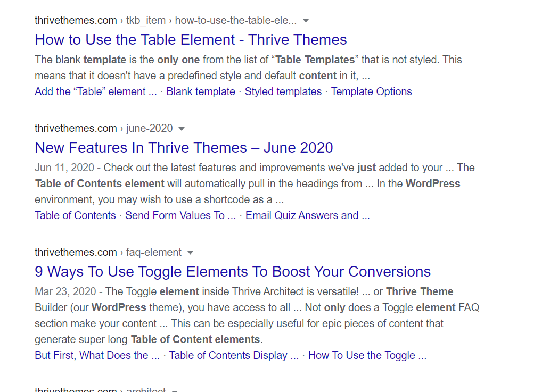Open "9 Ways To Use Toggle Elements" result
The height and width of the screenshot is (392, 558).
(x=233, y=272)
